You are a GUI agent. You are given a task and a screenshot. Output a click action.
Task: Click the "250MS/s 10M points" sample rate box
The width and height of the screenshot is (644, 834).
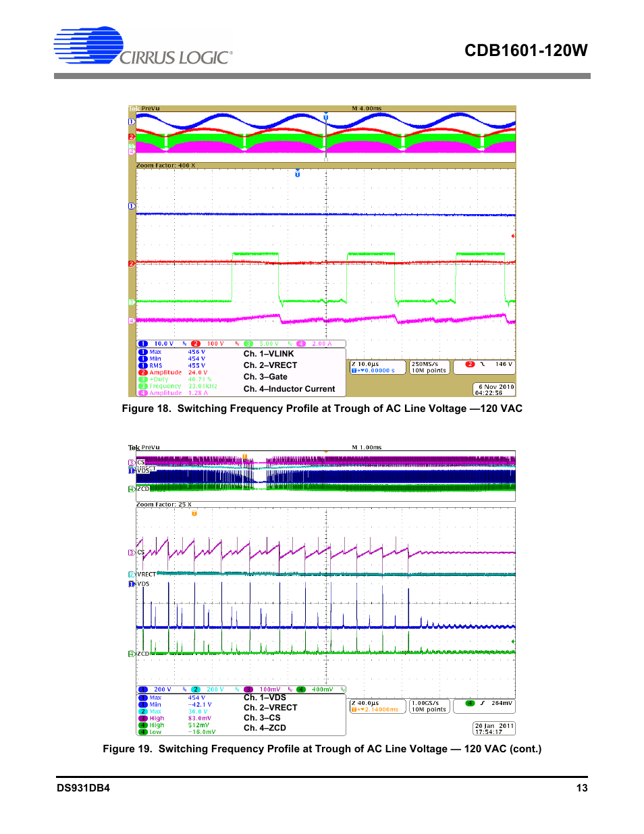429,367
